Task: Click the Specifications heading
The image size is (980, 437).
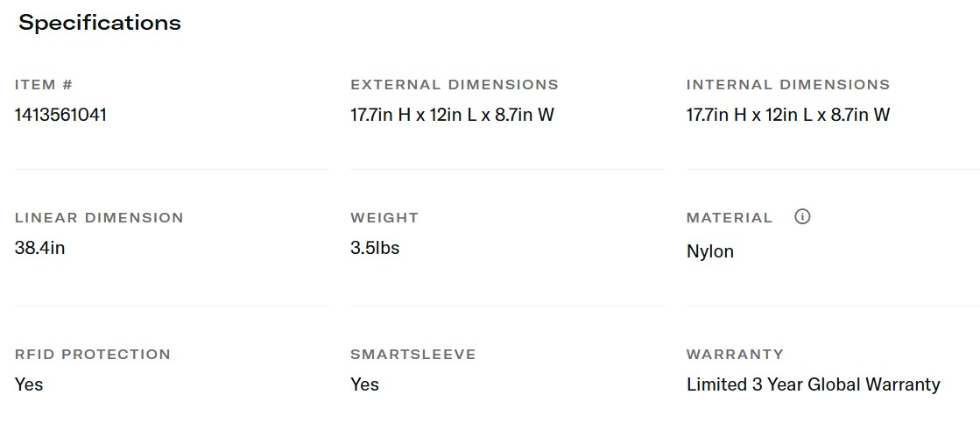Action: [100, 23]
